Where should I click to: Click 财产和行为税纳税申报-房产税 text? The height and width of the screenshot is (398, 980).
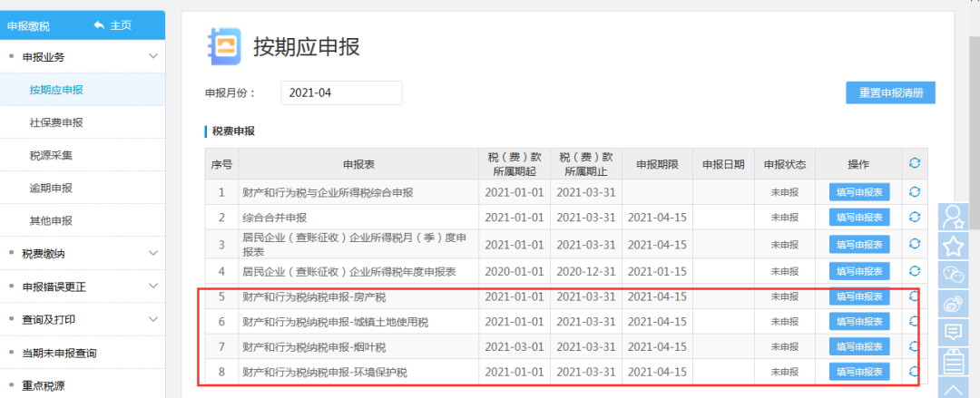pyautogui.click(x=314, y=296)
